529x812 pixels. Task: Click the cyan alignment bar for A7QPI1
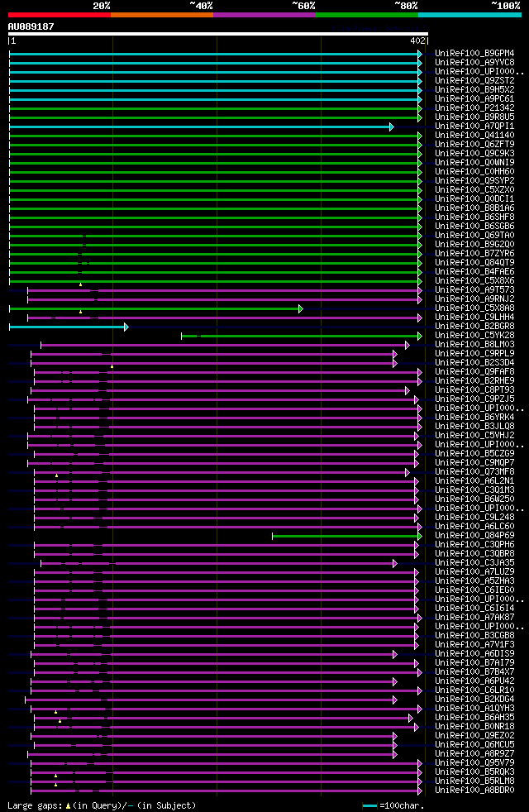tap(199, 127)
